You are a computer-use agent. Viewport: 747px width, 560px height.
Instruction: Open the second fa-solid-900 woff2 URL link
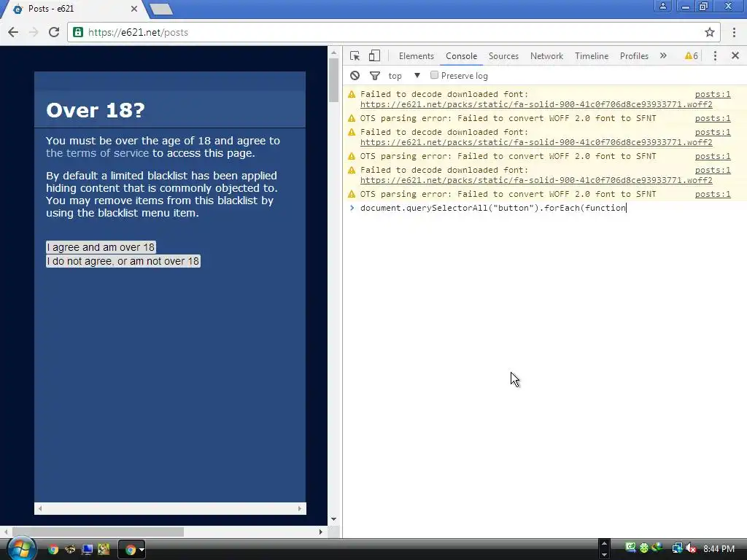click(x=536, y=142)
